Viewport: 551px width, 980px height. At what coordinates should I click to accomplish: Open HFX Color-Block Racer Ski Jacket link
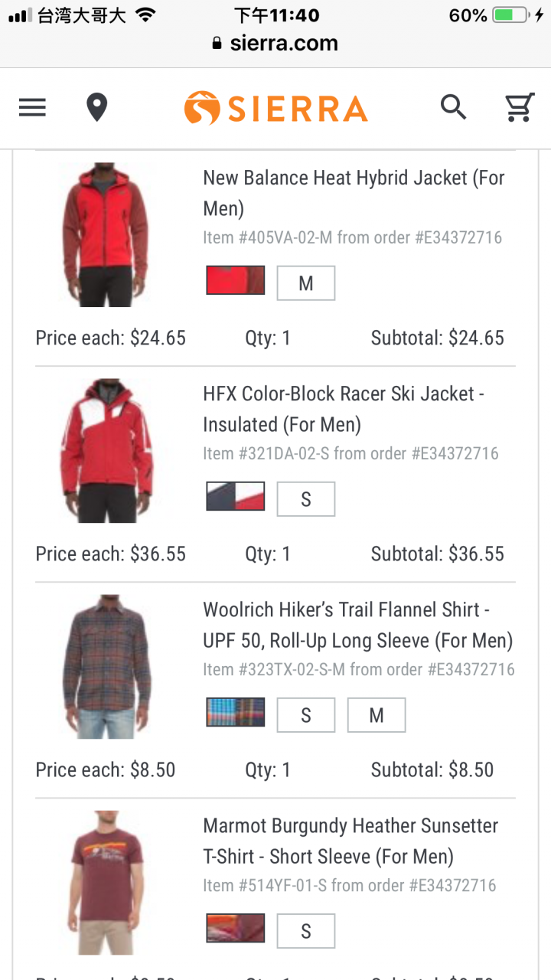click(344, 409)
